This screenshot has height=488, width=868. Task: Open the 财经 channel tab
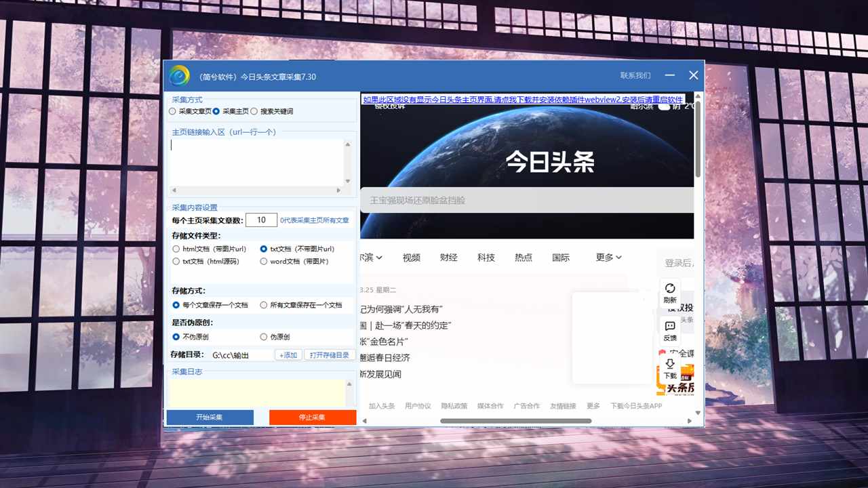click(x=449, y=258)
